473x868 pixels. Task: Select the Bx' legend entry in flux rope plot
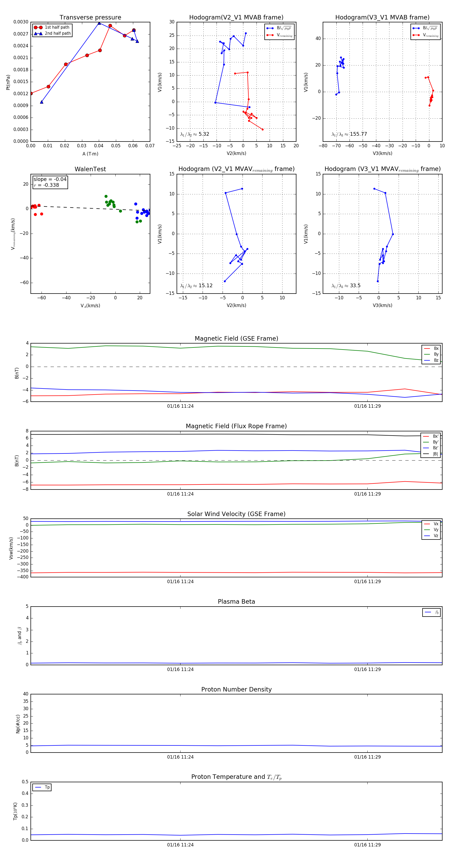[x=431, y=436]
